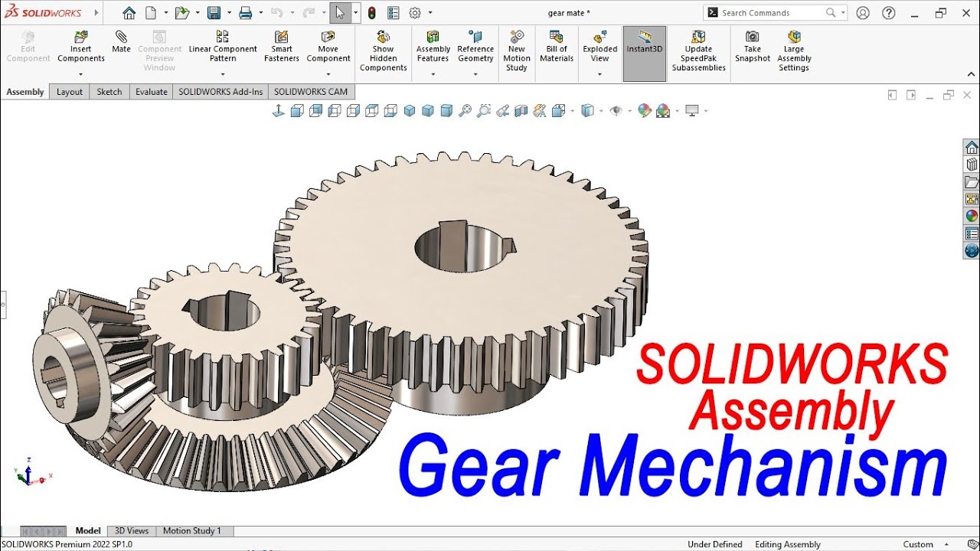The width and height of the screenshot is (980, 551).
Task: Switch to Isometric view cube
Action: pos(409,111)
